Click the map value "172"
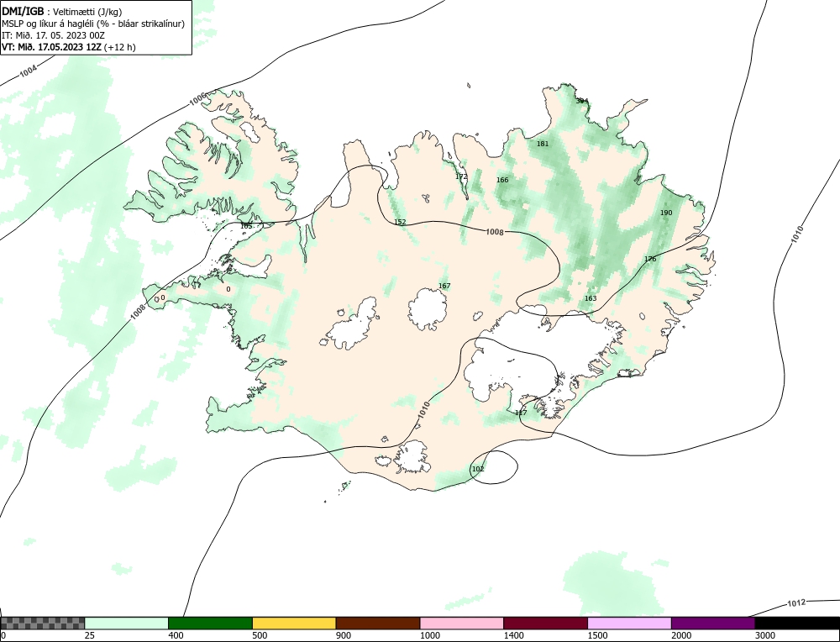 (x=461, y=176)
